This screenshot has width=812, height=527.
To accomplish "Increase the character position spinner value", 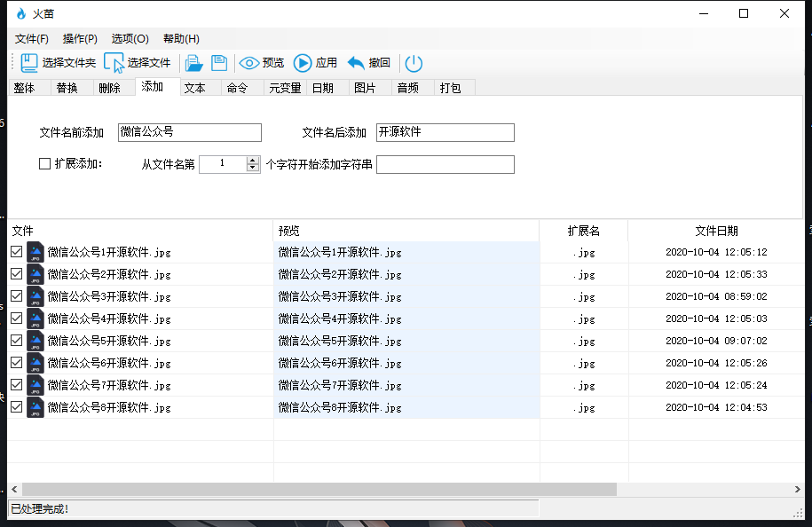I will click(x=253, y=161).
